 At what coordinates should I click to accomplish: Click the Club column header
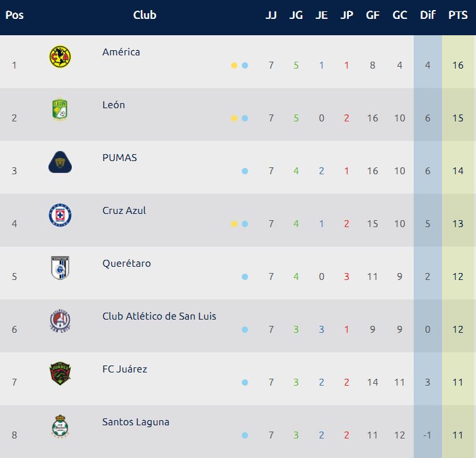coord(145,15)
